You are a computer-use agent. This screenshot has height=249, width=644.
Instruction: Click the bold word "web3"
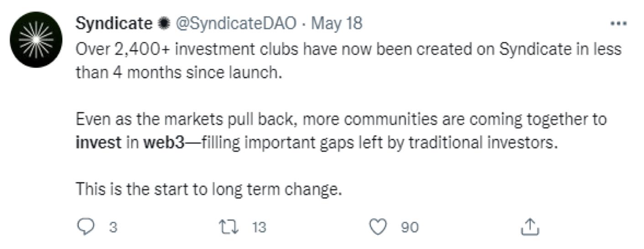pyautogui.click(x=163, y=143)
